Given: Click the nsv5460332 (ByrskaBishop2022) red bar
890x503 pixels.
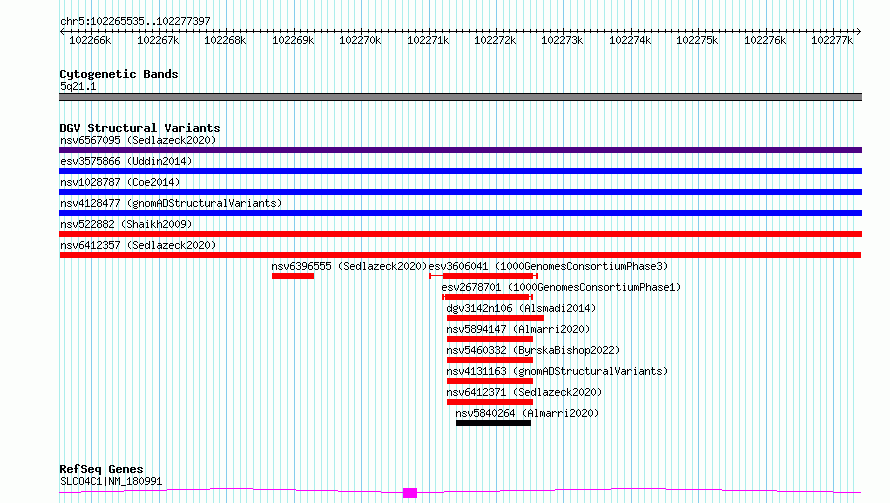Looking at the screenshot, I should [490, 360].
